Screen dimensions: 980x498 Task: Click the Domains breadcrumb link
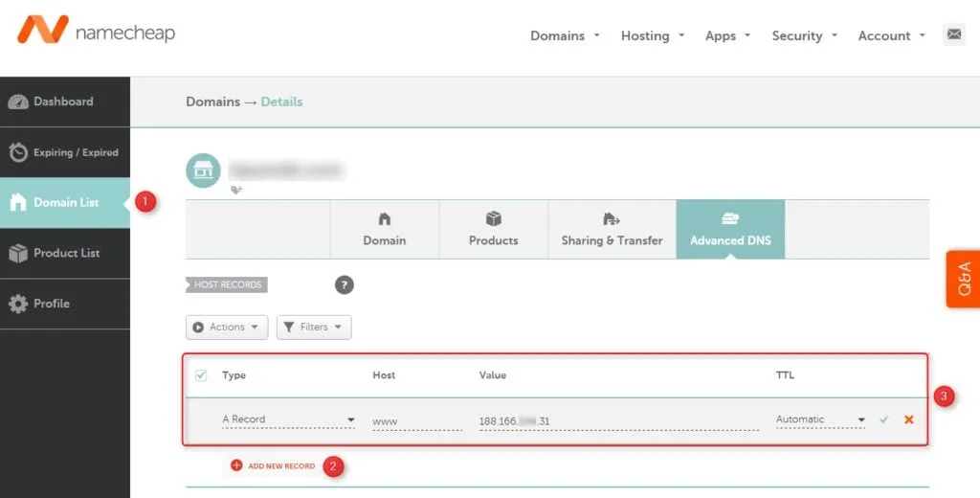coord(212,102)
